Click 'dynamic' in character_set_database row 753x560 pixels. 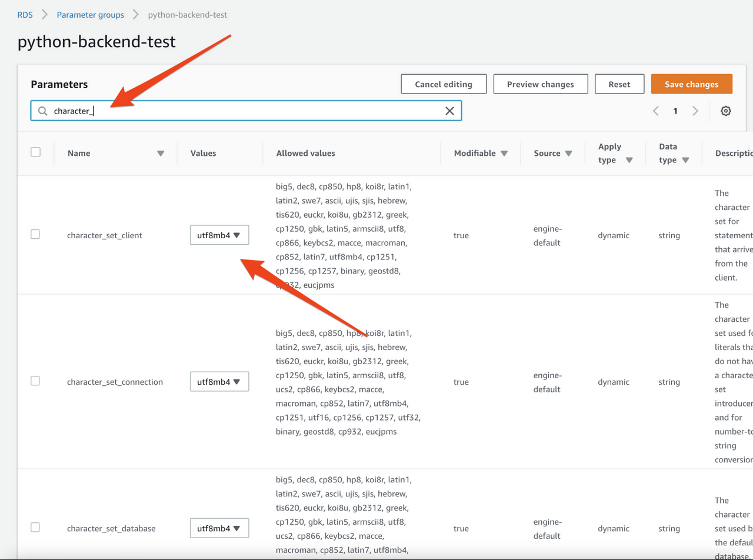pos(614,528)
